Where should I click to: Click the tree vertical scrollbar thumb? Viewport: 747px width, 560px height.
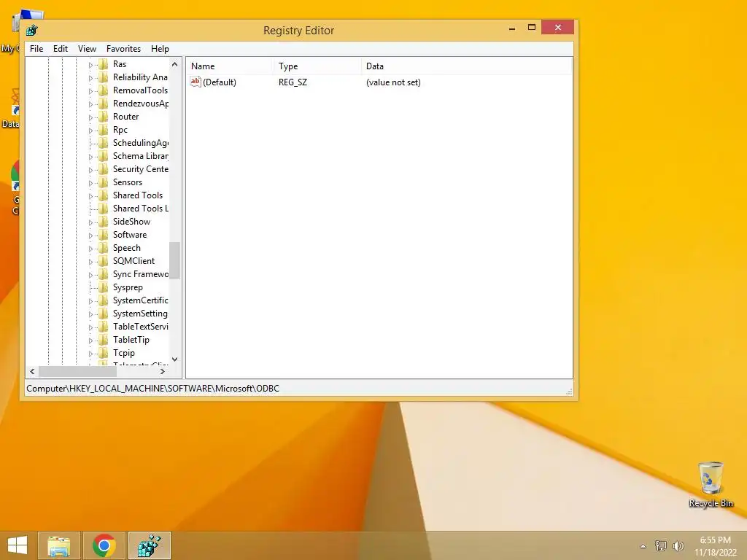point(175,260)
